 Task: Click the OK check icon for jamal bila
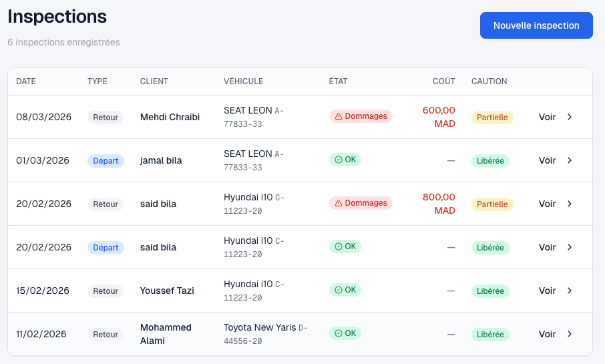tap(338, 160)
